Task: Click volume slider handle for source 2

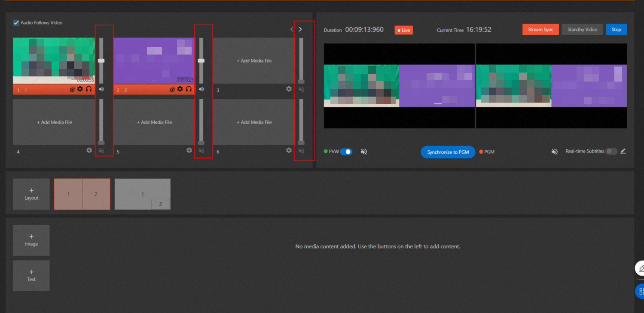Action: coord(201,61)
